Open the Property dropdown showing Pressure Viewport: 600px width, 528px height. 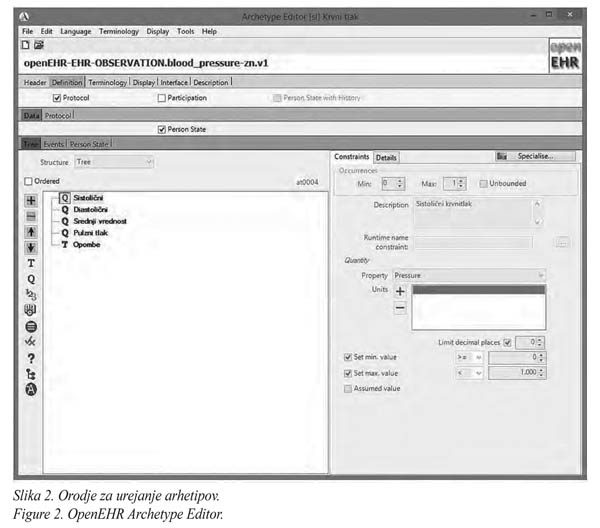(x=469, y=275)
